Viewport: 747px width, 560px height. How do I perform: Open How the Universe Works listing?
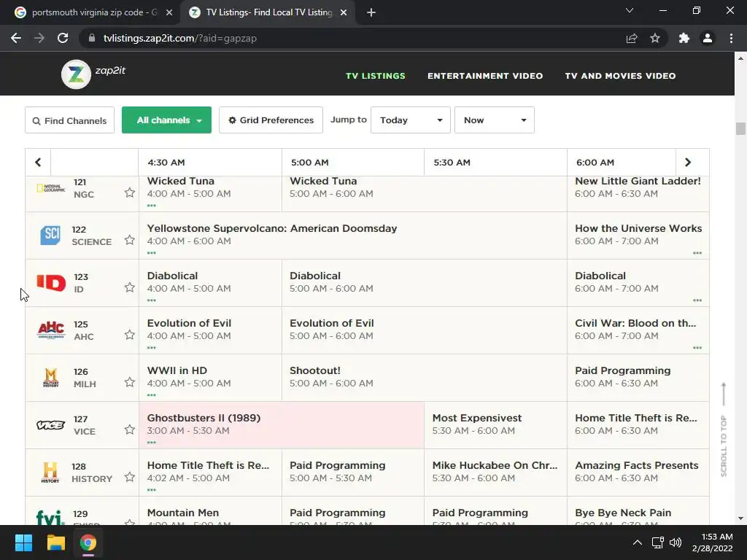pos(638,236)
